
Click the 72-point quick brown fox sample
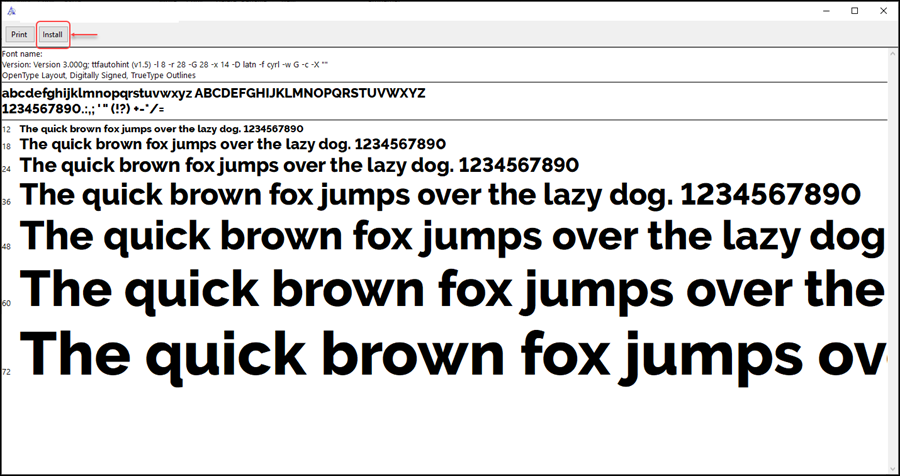pos(452,356)
